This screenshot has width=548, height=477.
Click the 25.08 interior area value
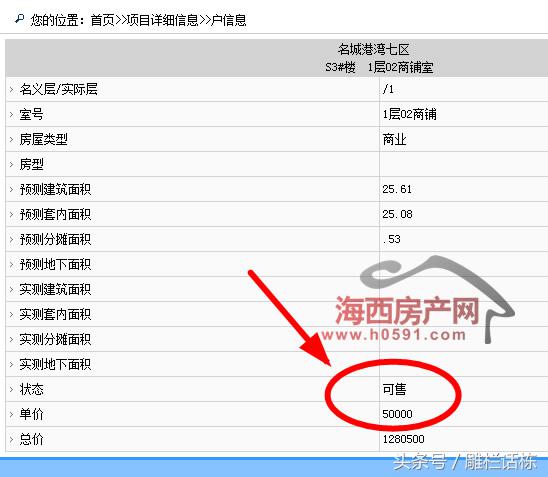click(397, 214)
